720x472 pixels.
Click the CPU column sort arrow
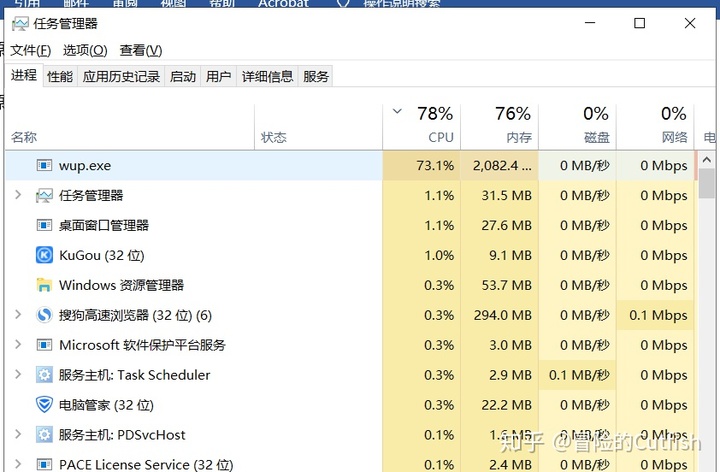click(397, 111)
